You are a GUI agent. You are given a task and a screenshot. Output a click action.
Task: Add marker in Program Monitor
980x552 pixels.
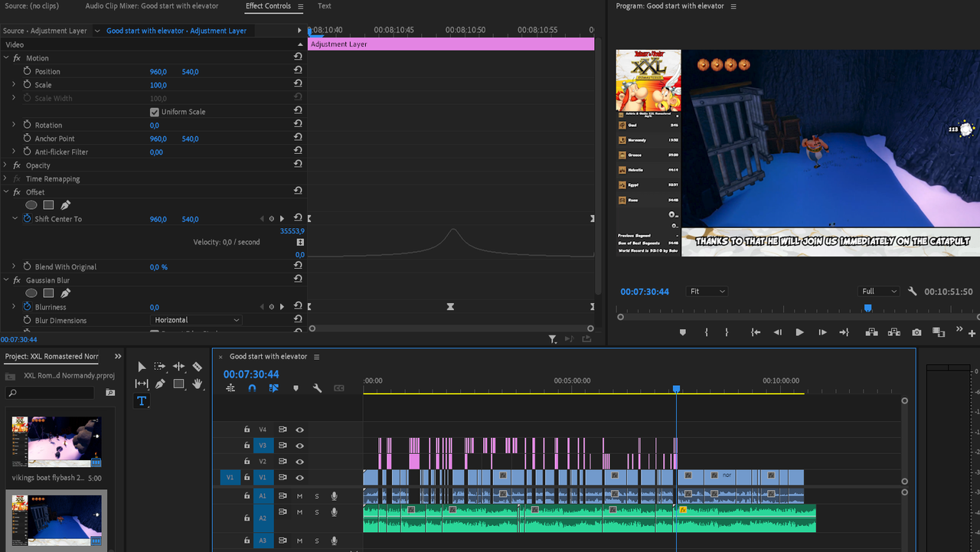tap(682, 332)
